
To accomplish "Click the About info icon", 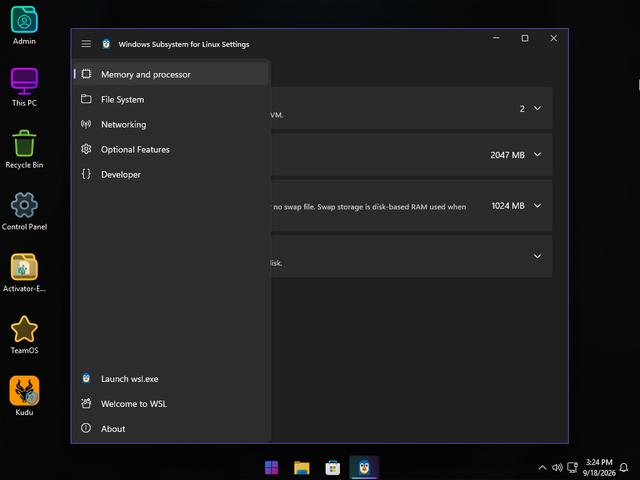I will (86, 428).
